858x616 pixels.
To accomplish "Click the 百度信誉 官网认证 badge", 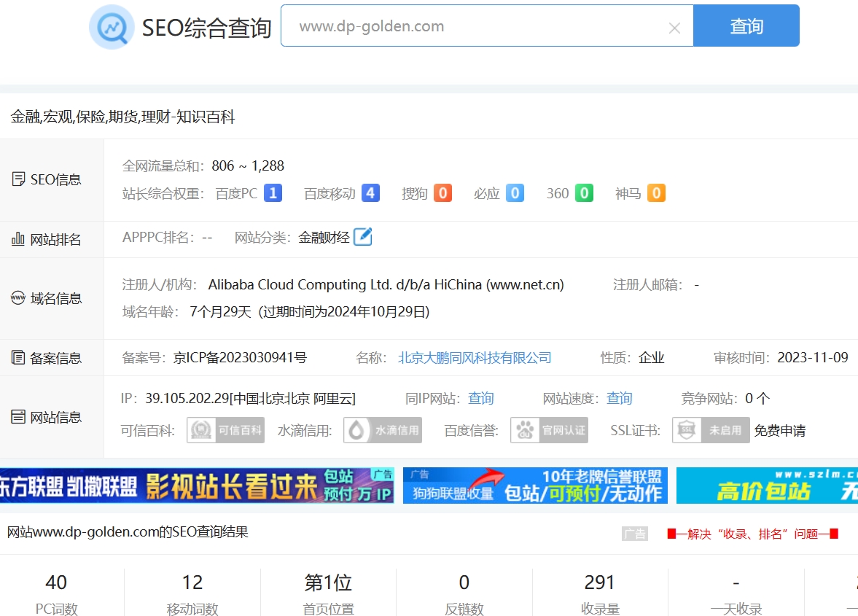I will 549,430.
